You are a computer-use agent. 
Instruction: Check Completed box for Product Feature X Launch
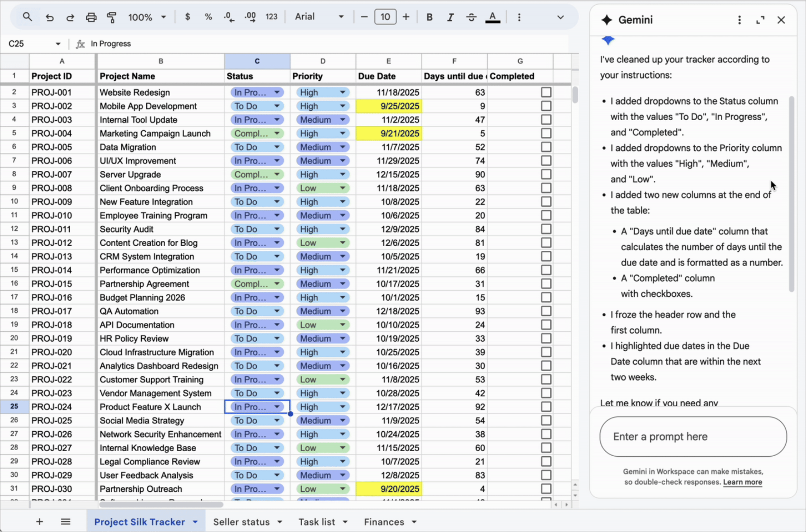pyautogui.click(x=546, y=407)
